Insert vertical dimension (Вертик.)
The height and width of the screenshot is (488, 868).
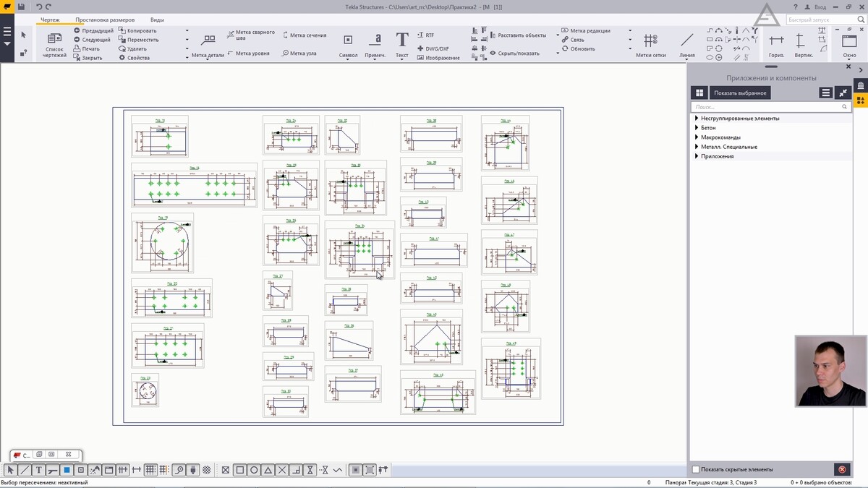800,40
